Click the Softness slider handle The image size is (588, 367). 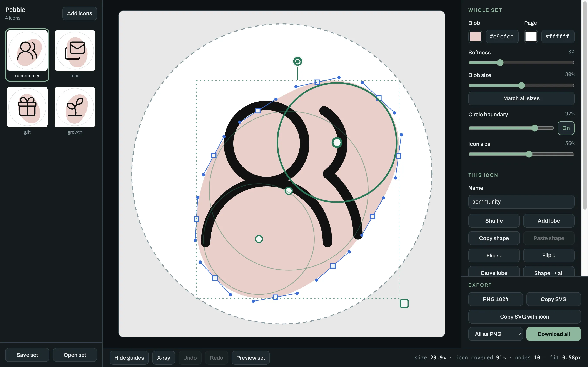point(500,63)
